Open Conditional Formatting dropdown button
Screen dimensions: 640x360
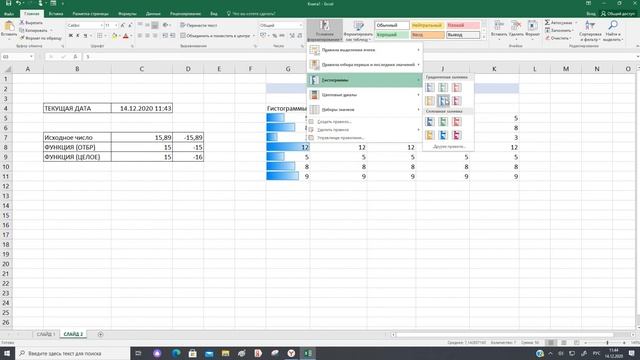pos(324,31)
